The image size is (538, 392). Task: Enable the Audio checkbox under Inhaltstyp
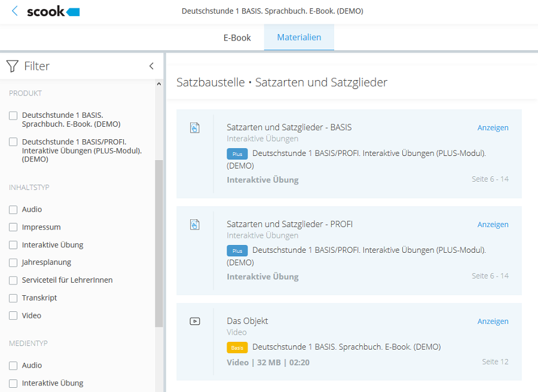click(x=13, y=210)
